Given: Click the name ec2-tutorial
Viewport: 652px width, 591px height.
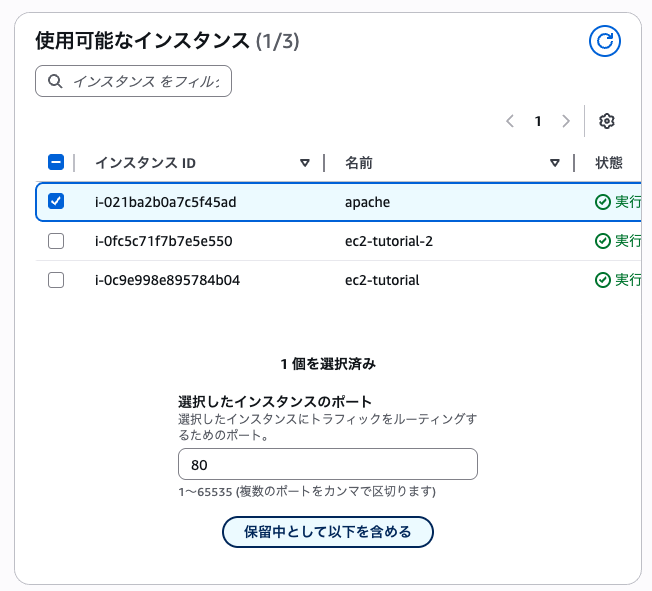Looking at the screenshot, I should [382, 280].
